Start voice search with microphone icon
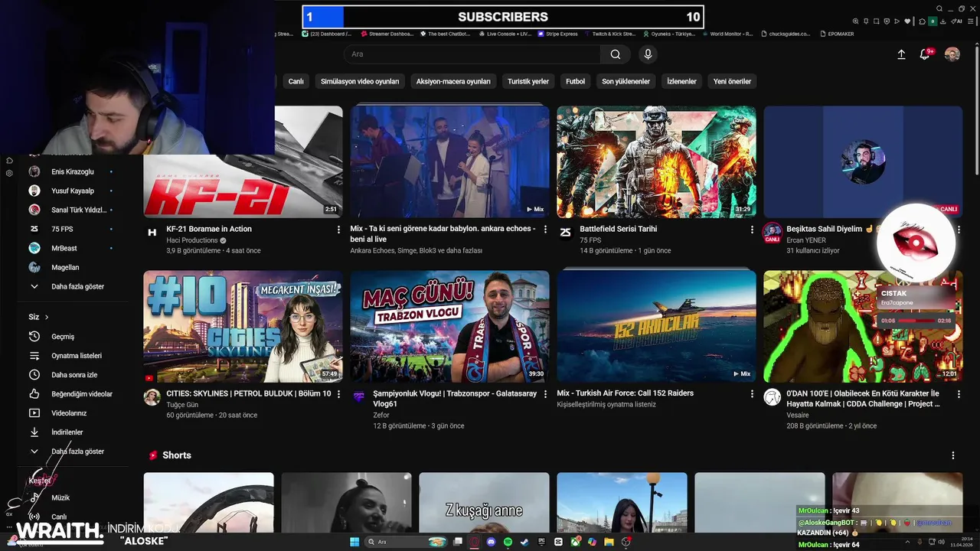Viewport: 980px width, 551px height. [648, 54]
